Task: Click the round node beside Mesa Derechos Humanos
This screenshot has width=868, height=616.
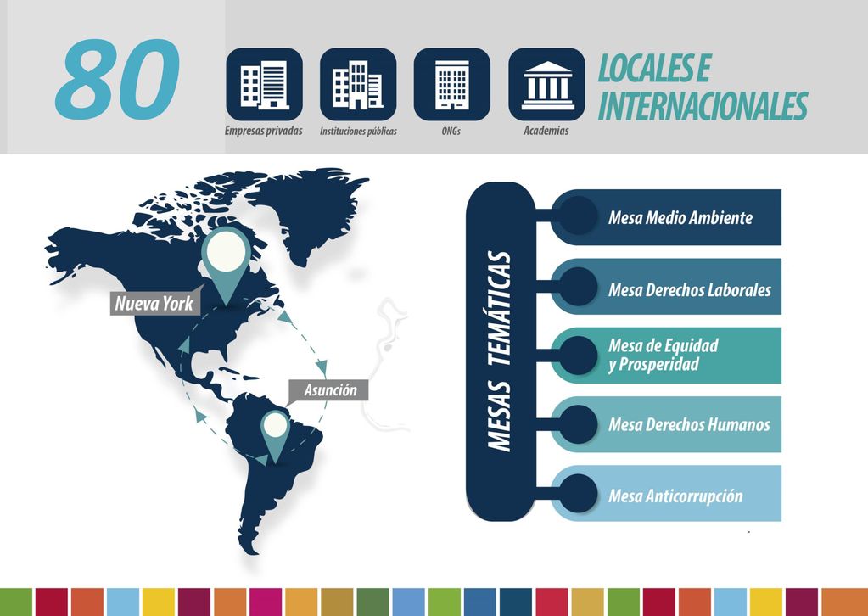Action: coord(578,424)
